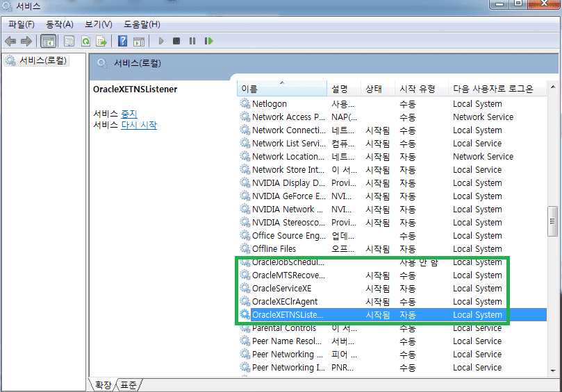Click the gear icon of Peer Name Resolution row

(245, 341)
